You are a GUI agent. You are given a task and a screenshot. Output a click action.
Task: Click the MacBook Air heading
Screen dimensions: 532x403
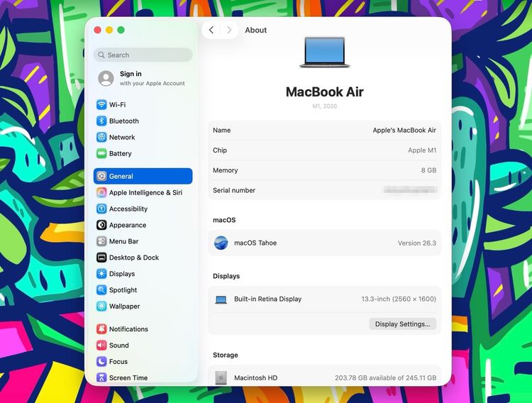[324, 92]
